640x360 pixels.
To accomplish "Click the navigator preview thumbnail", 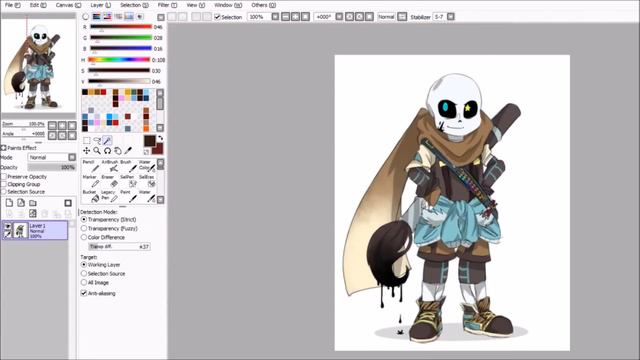I will (38, 66).
